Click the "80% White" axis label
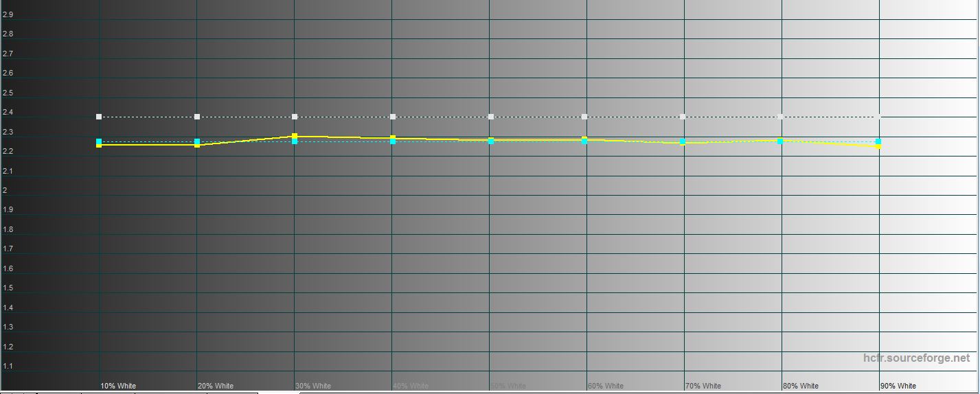 801,386
